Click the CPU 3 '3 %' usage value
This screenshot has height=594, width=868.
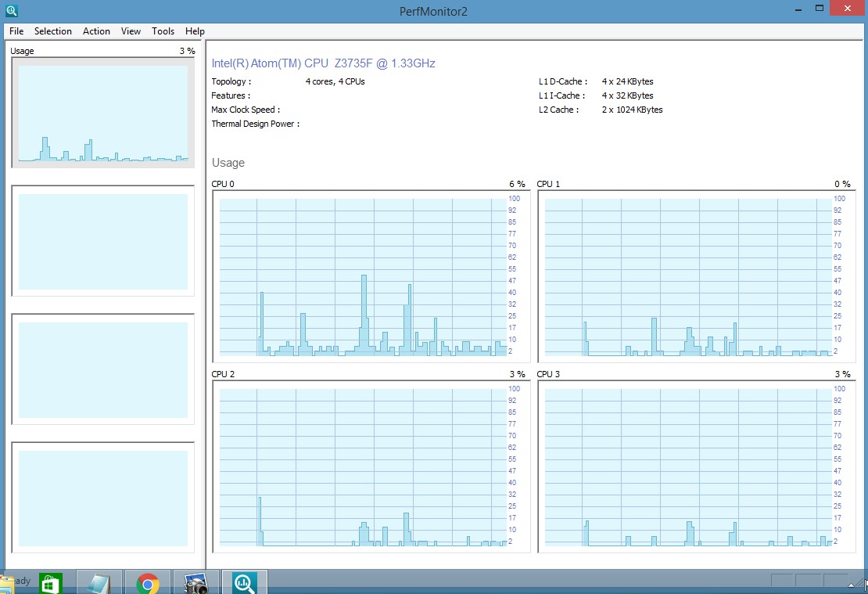(842, 374)
